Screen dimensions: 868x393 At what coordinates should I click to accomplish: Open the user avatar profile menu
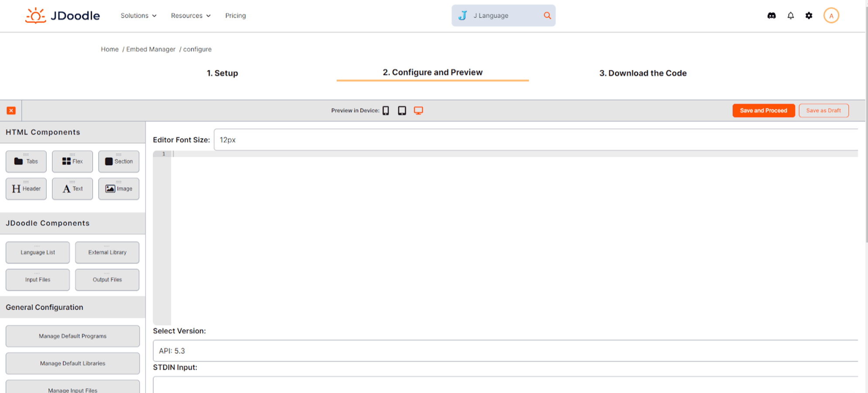point(831,16)
